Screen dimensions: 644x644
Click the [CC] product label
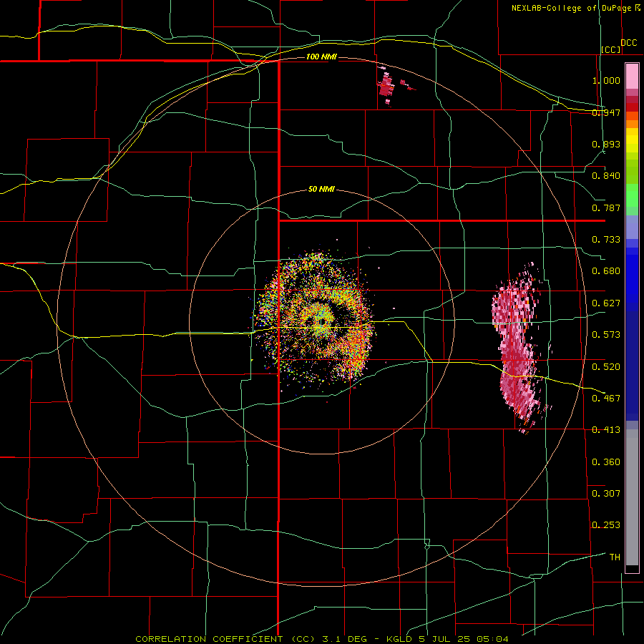pyautogui.click(x=611, y=49)
